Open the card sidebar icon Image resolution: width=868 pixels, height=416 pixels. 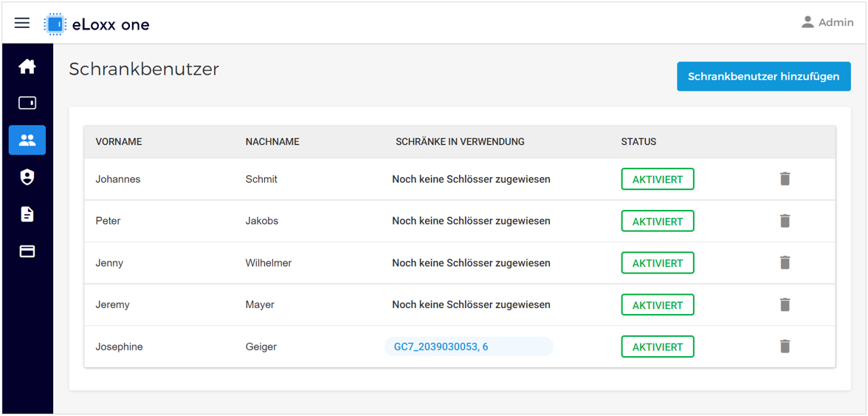coord(27,251)
